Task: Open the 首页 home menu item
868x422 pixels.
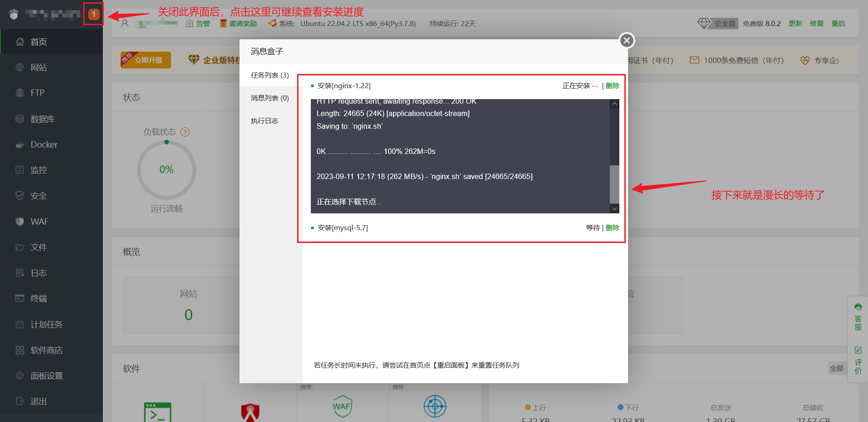Action: 51,42
